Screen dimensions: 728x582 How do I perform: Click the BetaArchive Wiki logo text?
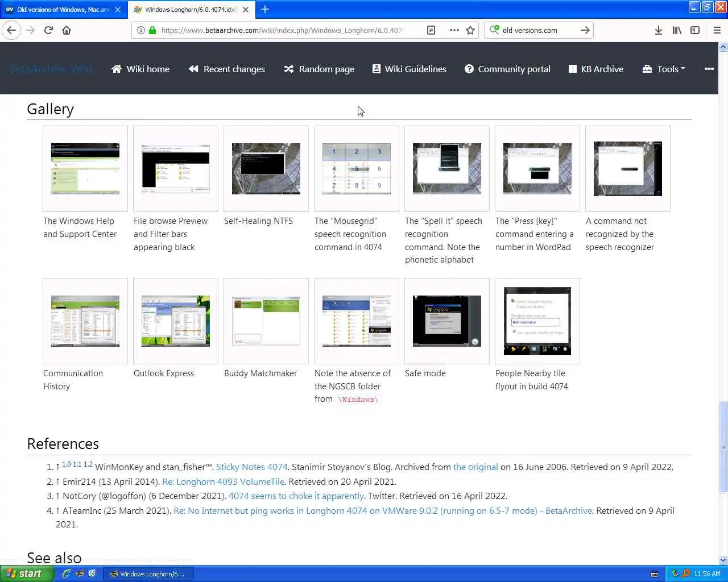[x=51, y=69]
